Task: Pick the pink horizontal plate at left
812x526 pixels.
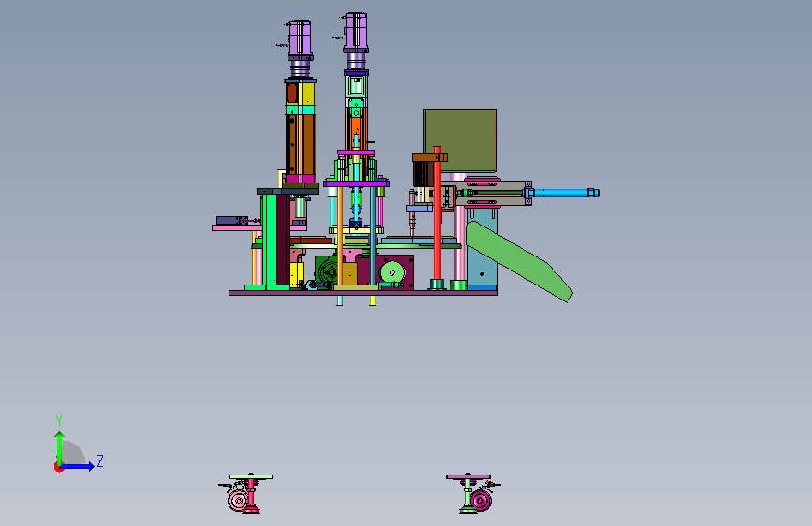Action: pos(237,227)
